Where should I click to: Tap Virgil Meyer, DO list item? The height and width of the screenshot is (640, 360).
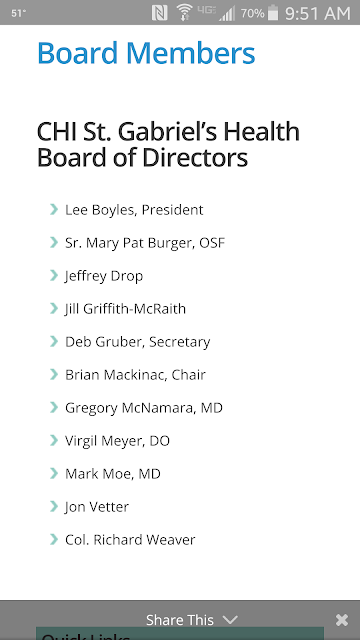tap(117, 441)
